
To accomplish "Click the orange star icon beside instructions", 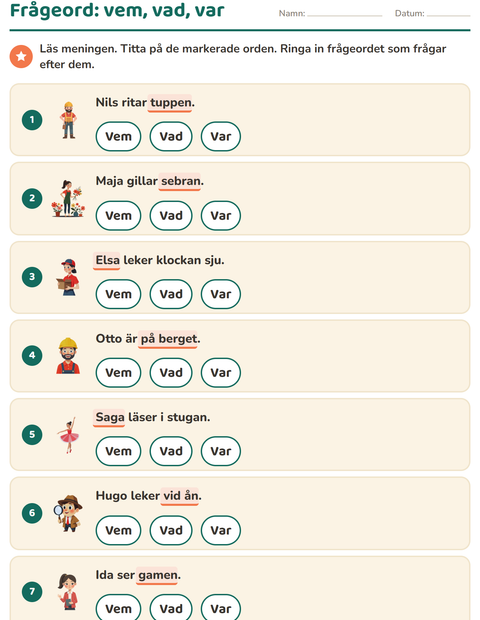I will point(21,57).
